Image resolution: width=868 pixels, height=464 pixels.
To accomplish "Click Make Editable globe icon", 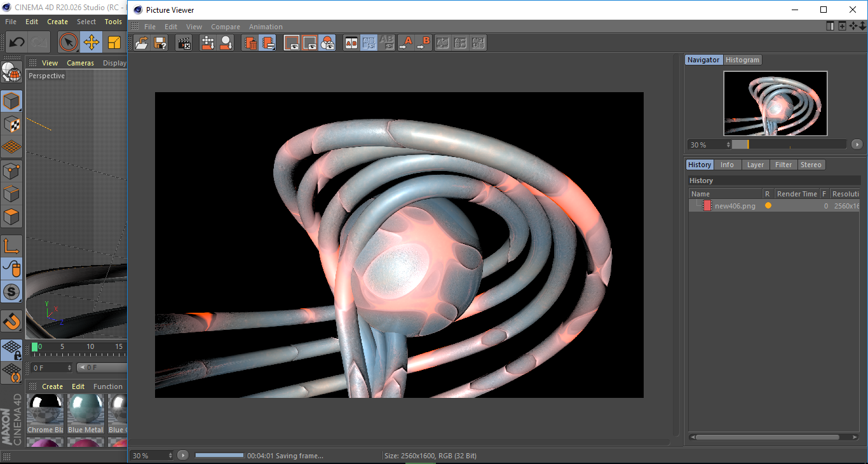I will tap(11, 72).
